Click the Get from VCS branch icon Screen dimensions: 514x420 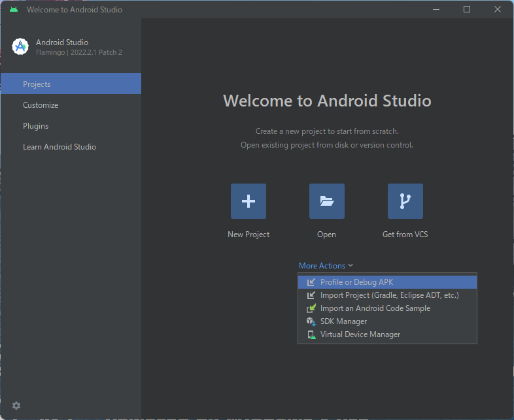click(405, 201)
